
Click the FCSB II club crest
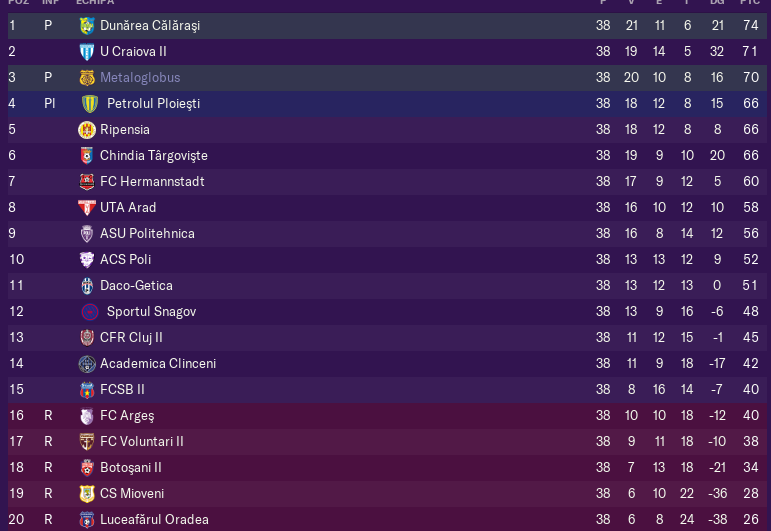[x=87, y=390]
